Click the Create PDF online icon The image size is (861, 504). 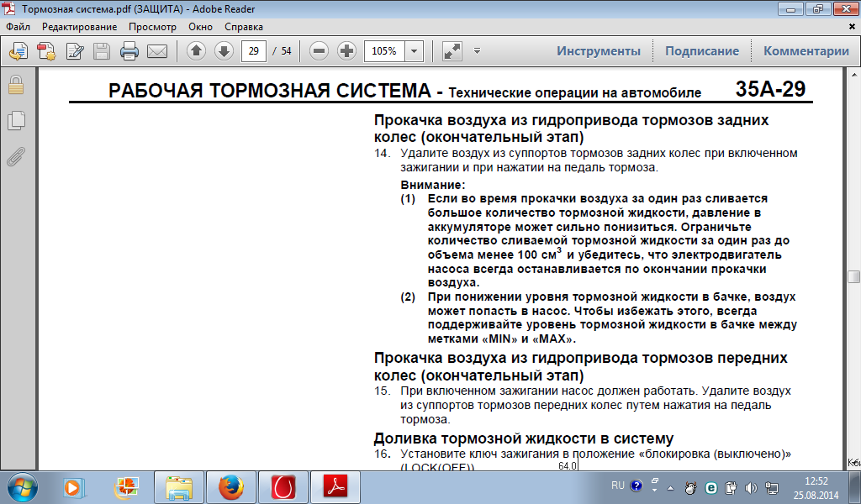coord(46,51)
